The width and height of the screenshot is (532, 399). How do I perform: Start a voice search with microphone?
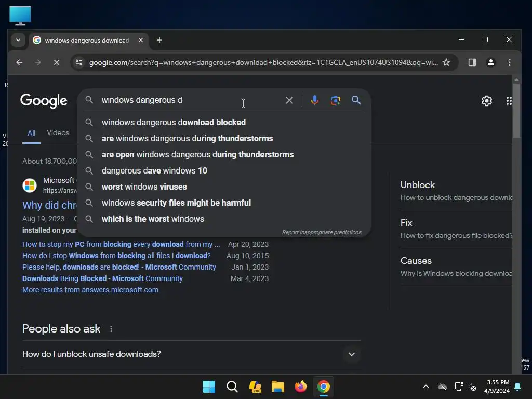coord(314,100)
